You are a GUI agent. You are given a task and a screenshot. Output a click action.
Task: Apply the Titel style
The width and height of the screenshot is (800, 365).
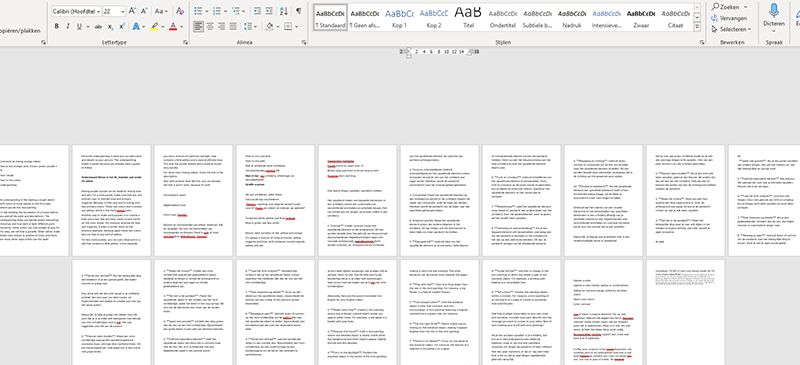pos(468,16)
